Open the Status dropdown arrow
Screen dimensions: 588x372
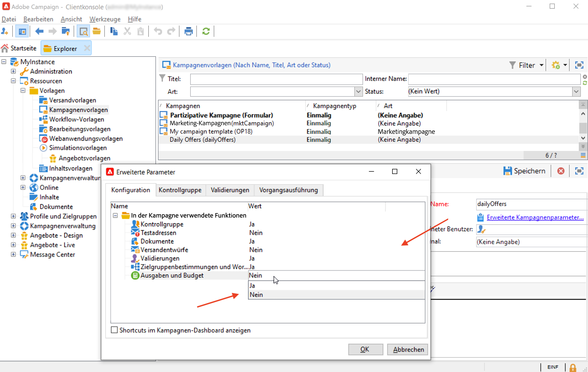coord(576,91)
